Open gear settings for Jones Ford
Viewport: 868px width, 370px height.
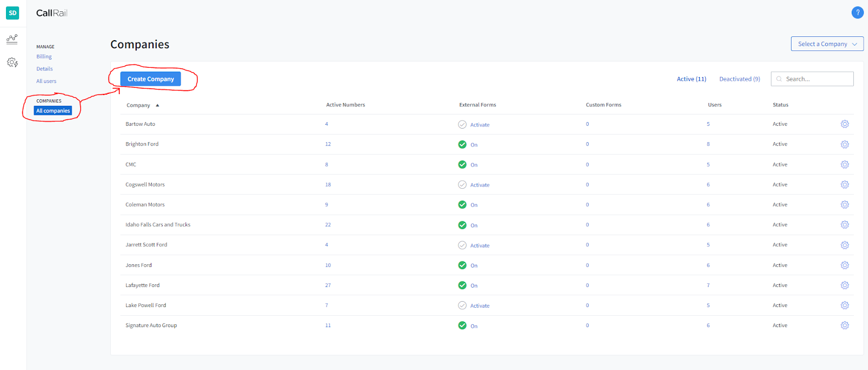(x=845, y=265)
